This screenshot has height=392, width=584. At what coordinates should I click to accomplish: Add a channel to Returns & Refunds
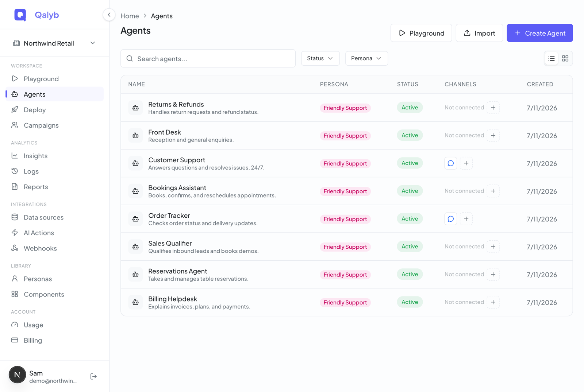[493, 108]
